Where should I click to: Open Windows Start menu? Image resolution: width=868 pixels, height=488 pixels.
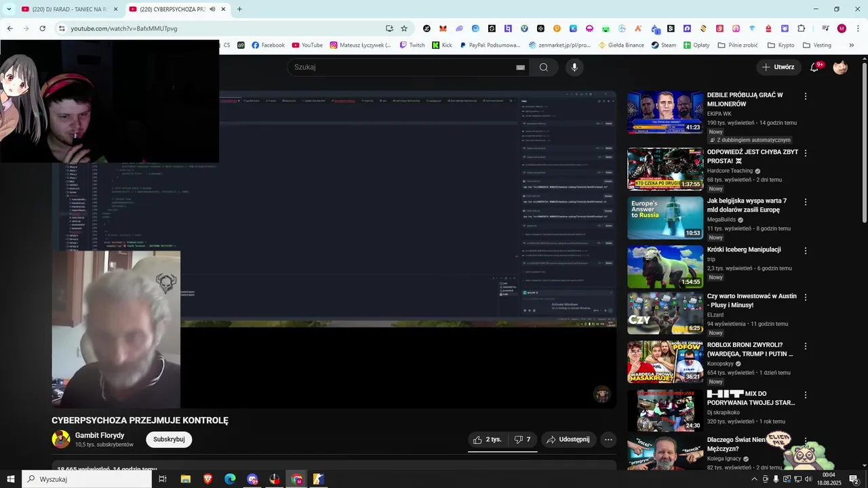pos(10,479)
